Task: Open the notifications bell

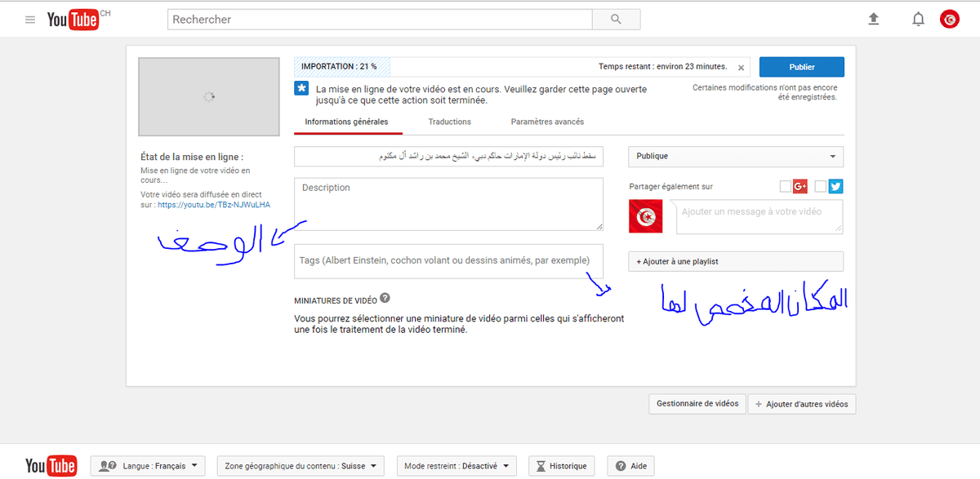Action: click(x=918, y=19)
